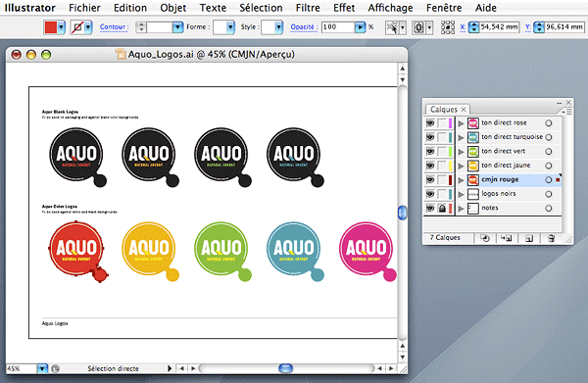Screen dimensions: 588x383
Task: Open the Contour stroke panel link
Action: (x=114, y=27)
